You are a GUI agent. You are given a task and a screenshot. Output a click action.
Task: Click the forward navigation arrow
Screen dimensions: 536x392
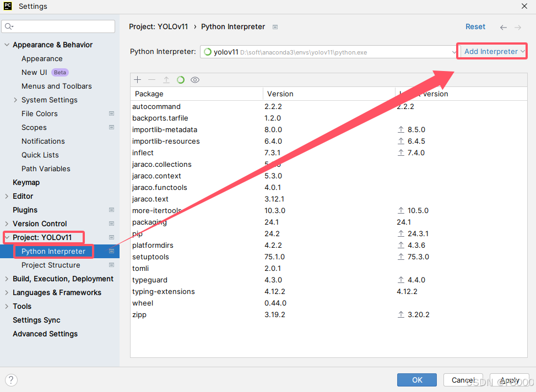point(518,28)
